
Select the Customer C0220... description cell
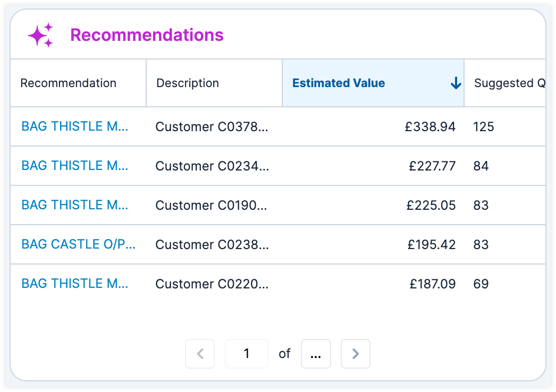click(x=212, y=284)
